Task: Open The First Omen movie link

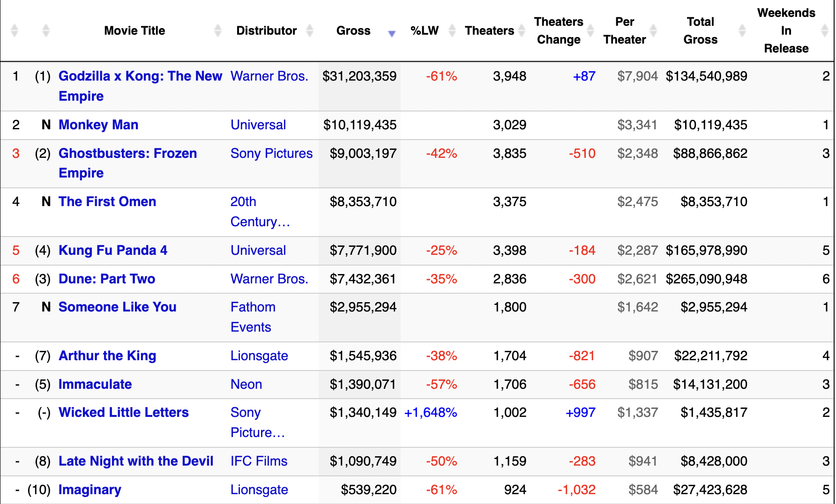Action: point(107,201)
